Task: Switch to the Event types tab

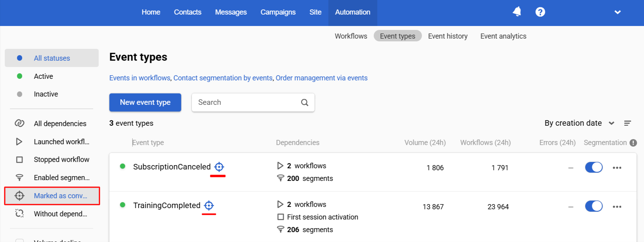Action: click(x=397, y=36)
